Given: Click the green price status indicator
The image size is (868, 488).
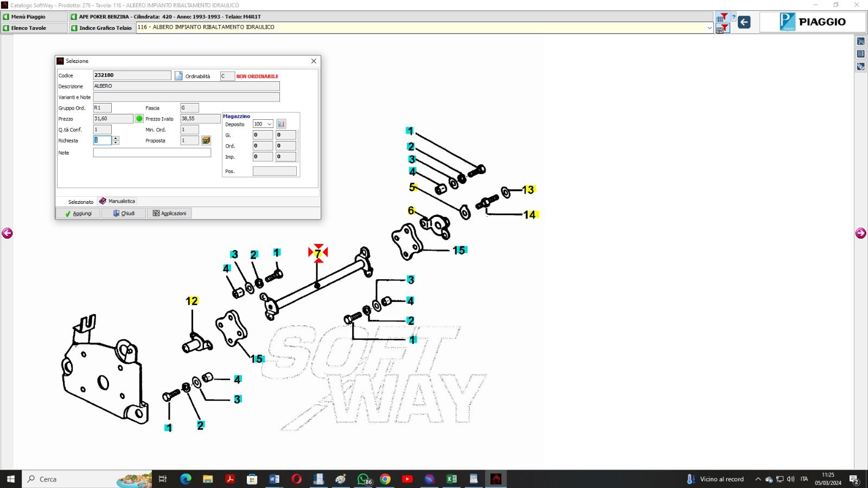Looking at the screenshot, I should coord(139,119).
